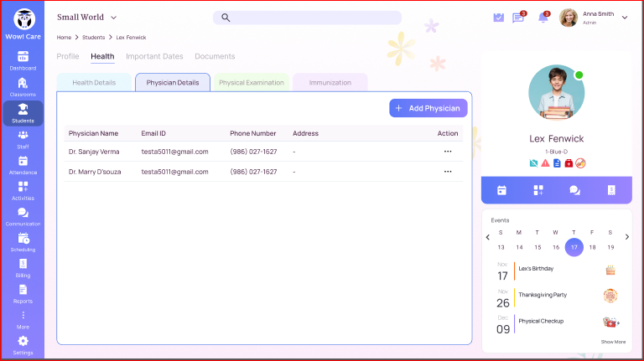
Task: Switch to the Physical Examination tab
Action: tap(251, 83)
